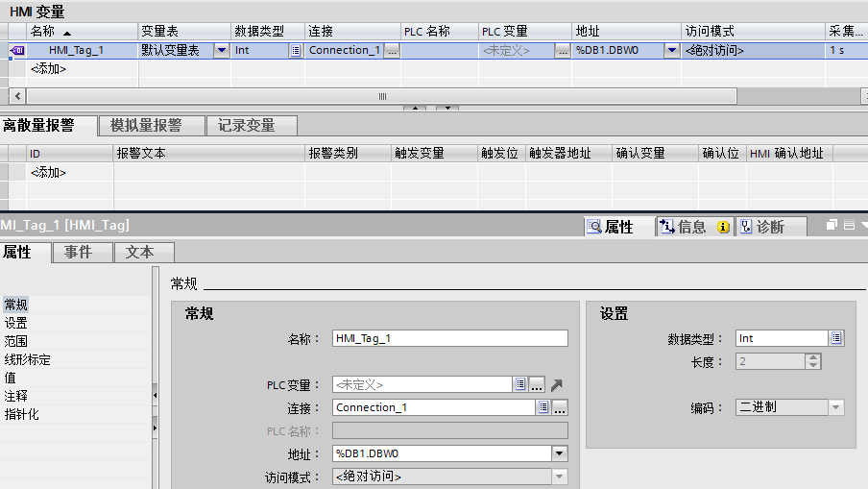This screenshot has width=868, height=489.
Task: Edit the 名称 field containing HMI_Tag_1
Action: point(450,338)
